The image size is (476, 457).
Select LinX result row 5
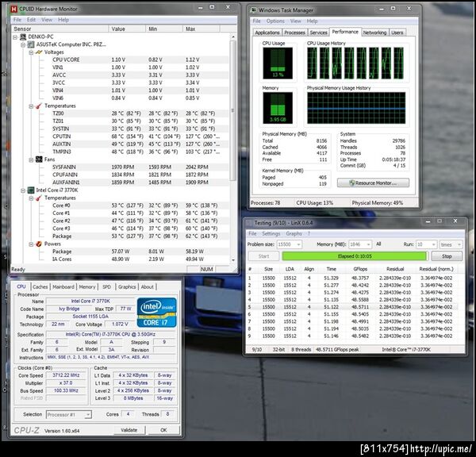pyautogui.click(x=355, y=307)
